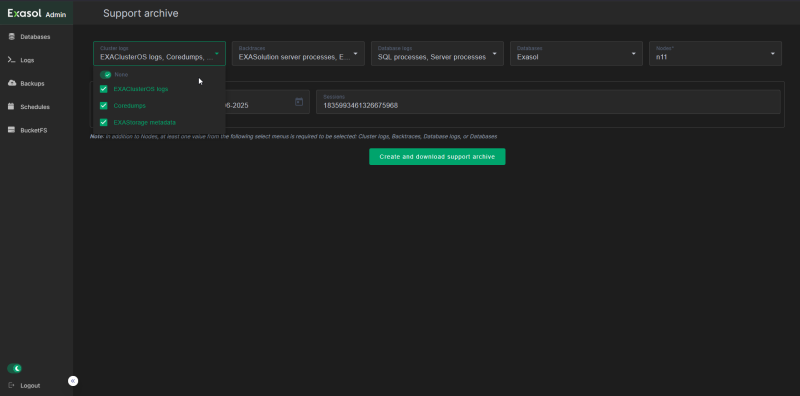
Task: Open the Database logs dropdown
Action: tap(437, 54)
